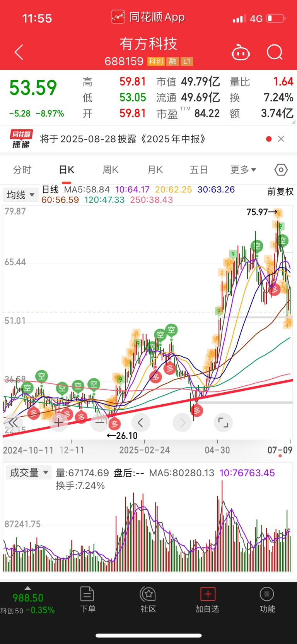Switch to 月K chart tab
Viewport: 297px width, 644px height.
click(x=155, y=170)
